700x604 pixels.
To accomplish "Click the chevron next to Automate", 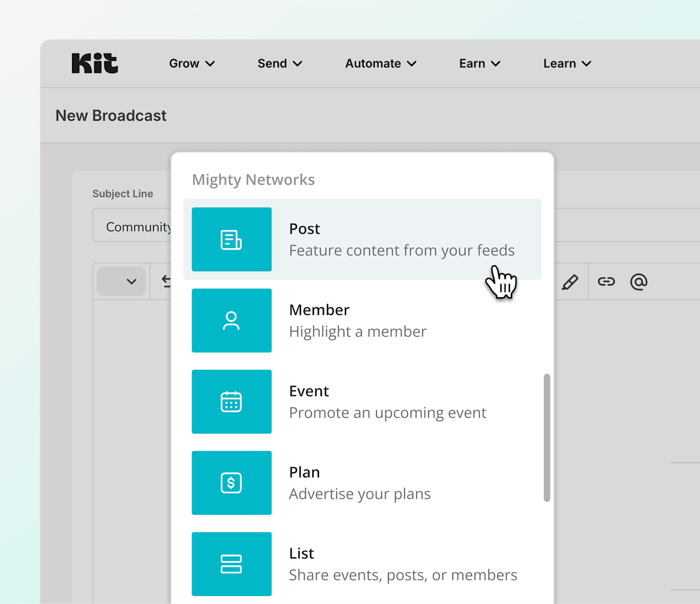I will 411,64.
